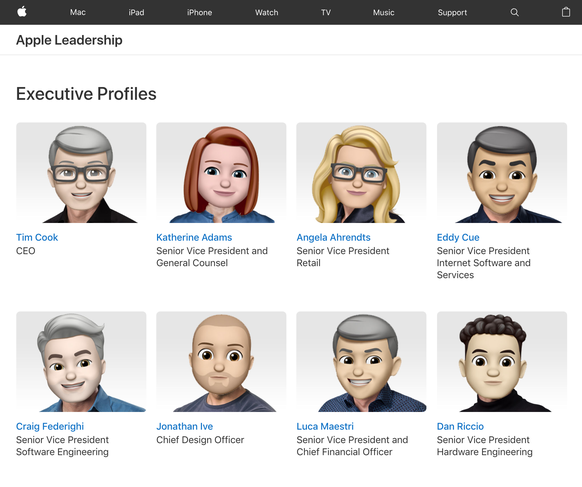Click Tim Cook's Memoji portrait
The image size is (582, 487).
pyautogui.click(x=81, y=173)
